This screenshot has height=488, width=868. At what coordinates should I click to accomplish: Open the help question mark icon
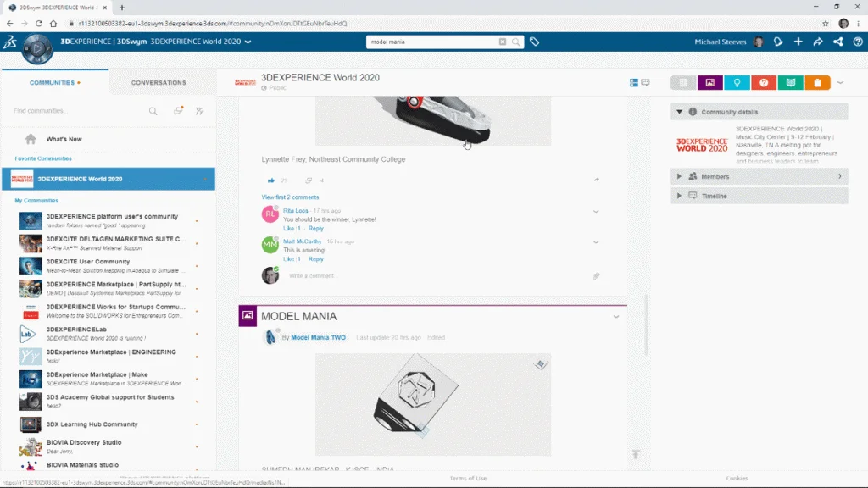pos(858,42)
